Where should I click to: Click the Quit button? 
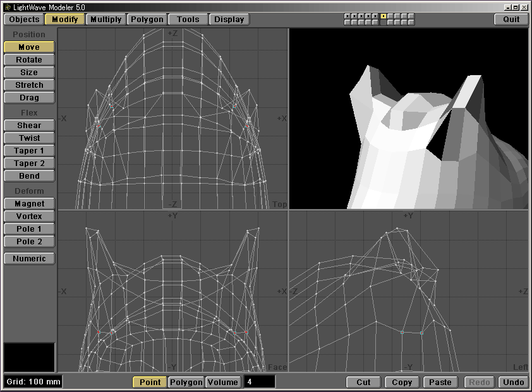point(511,19)
